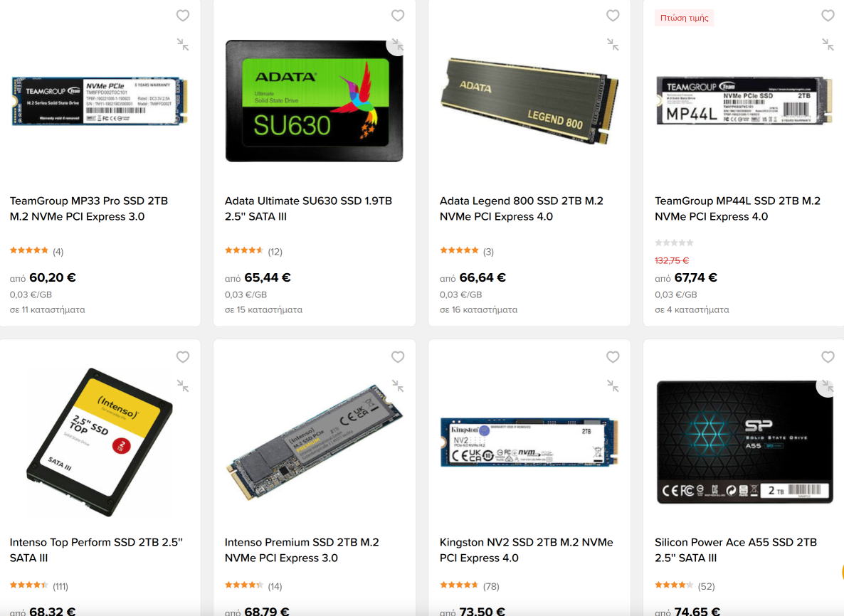Add Kingston NV2 to comparison list
The height and width of the screenshot is (616, 844).
click(613, 386)
